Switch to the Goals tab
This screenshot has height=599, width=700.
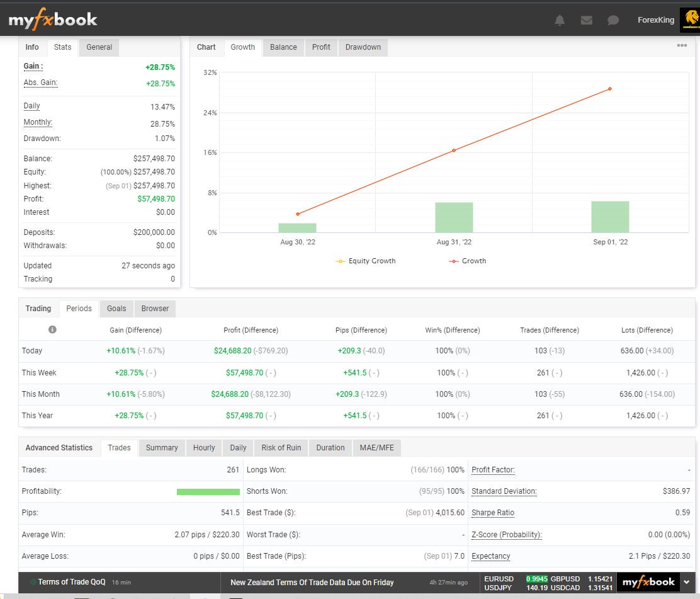coord(116,308)
